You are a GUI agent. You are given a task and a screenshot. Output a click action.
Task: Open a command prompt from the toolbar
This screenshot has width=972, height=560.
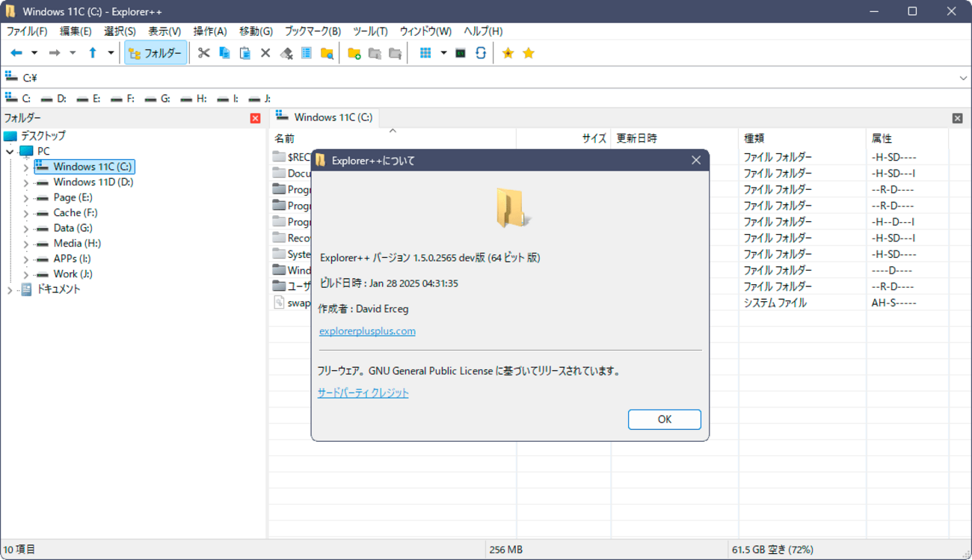pyautogui.click(x=459, y=53)
